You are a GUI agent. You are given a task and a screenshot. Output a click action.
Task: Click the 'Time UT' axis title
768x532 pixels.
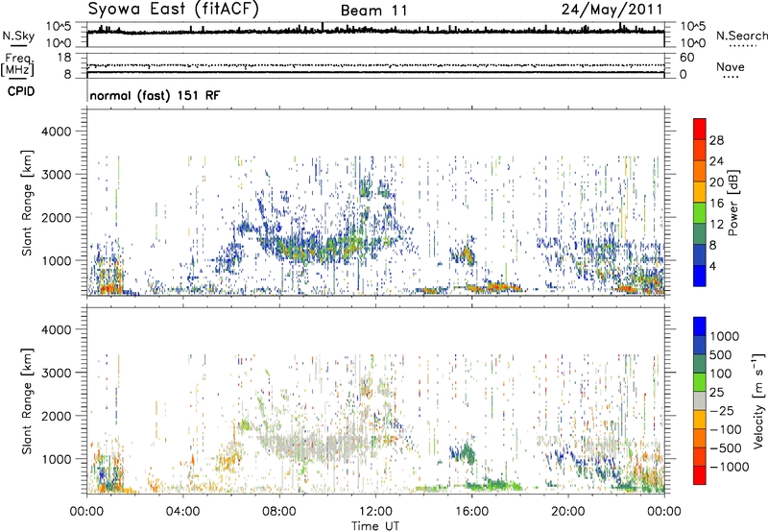(375, 526)
